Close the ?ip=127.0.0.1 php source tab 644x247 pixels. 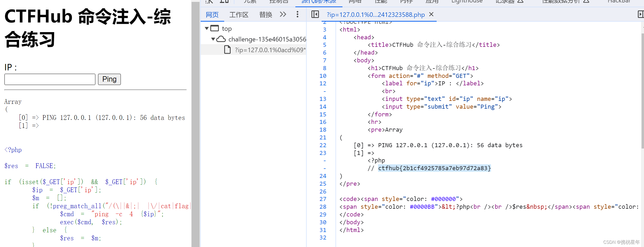[431, 14]
